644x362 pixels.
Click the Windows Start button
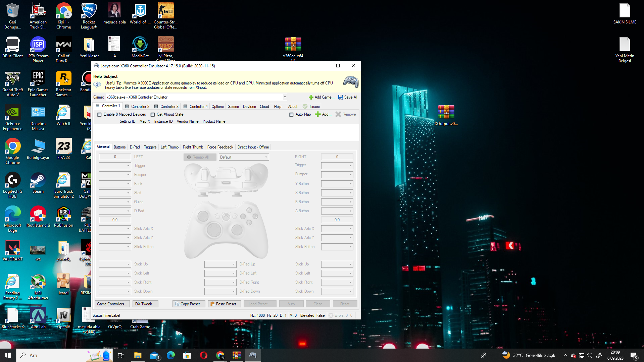8,355
